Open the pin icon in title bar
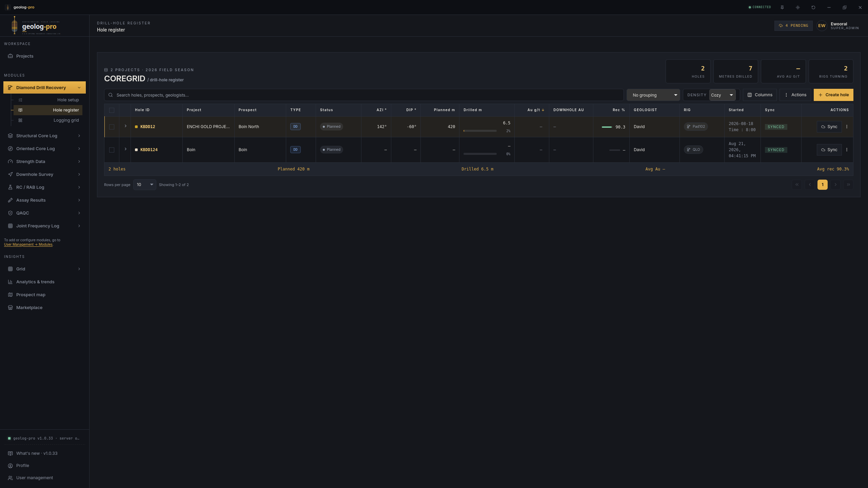Screen dimensions: 868x488 coord(782,7)
